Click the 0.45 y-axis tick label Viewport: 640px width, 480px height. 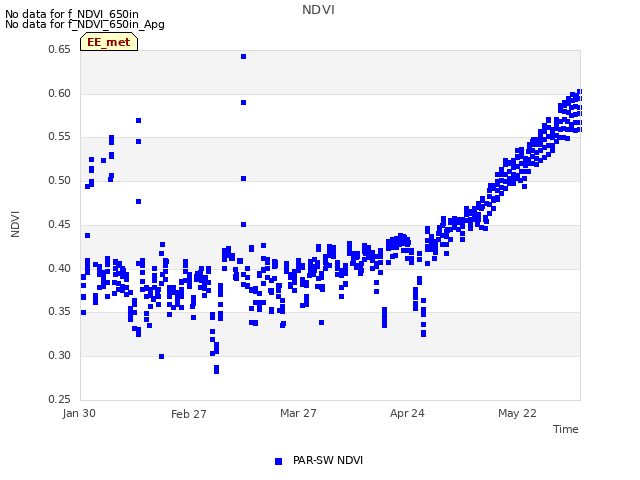(59, 224)
